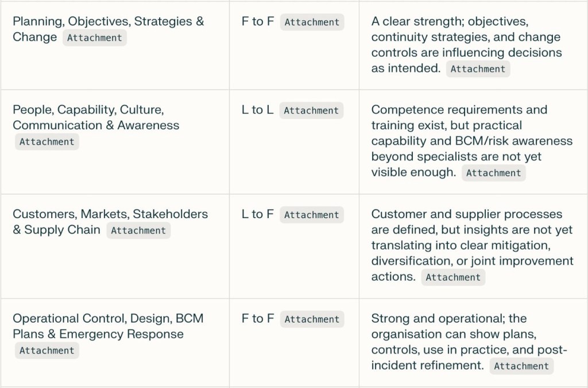Viewport: 588px width, 388px height.
Task: Open Attachment after 'as intended.' text
Action: click(x=478, y=69)
